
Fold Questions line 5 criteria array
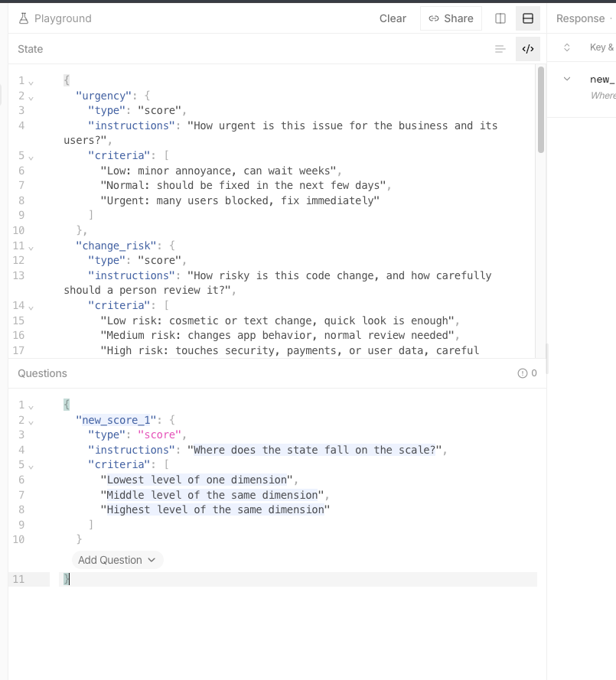tap(31, 466)
